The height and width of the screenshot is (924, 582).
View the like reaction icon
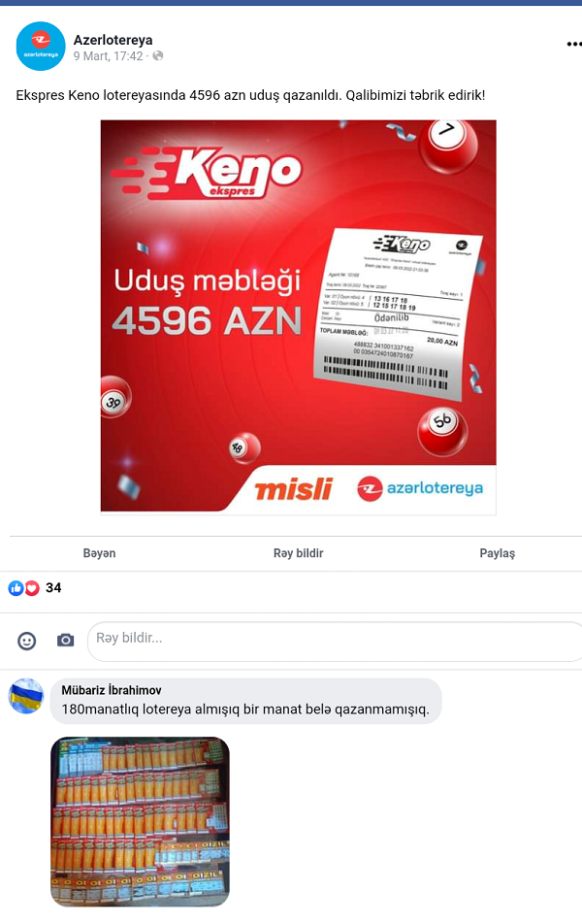[x=16, y=587]
